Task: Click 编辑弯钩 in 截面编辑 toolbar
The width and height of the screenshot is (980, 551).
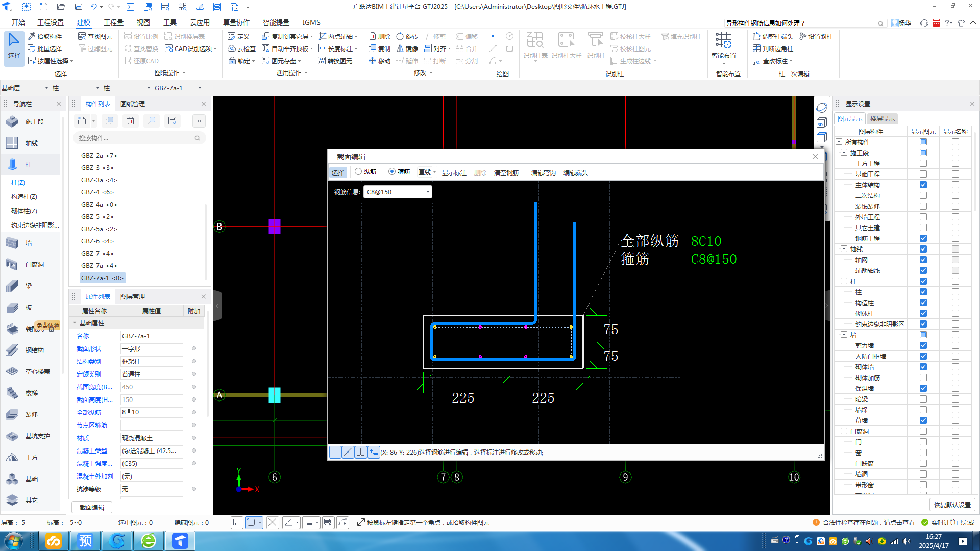Action: point(543,172)
